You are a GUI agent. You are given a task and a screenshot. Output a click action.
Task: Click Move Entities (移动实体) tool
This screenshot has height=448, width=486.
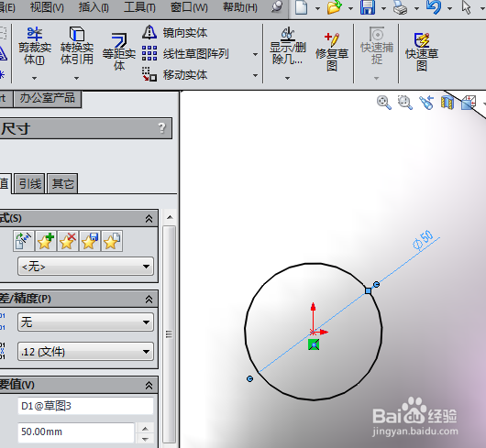175,75
